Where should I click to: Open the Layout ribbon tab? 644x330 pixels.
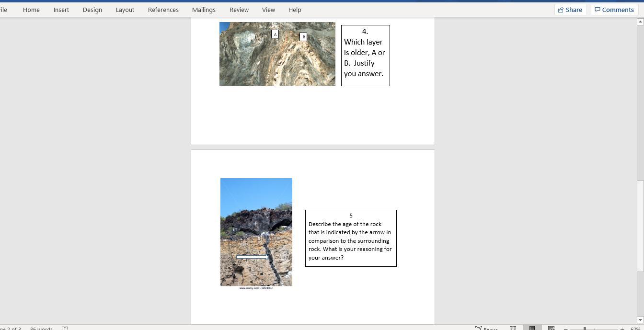click(125, 10)
